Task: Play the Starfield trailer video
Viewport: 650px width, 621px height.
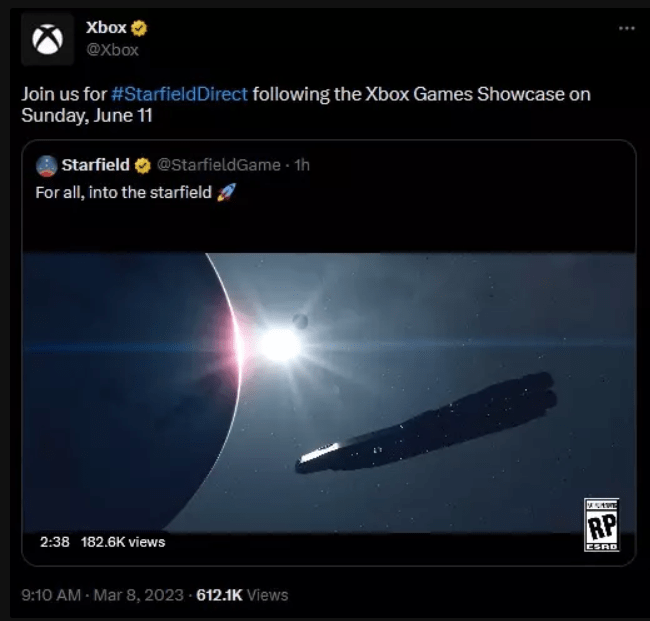Action: pos(328,392)
